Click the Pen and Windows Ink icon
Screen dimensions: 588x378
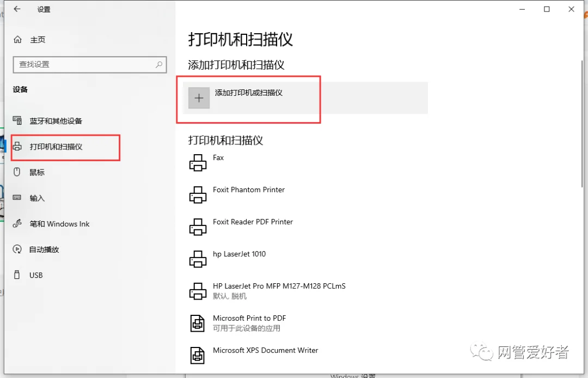(17, 223)
